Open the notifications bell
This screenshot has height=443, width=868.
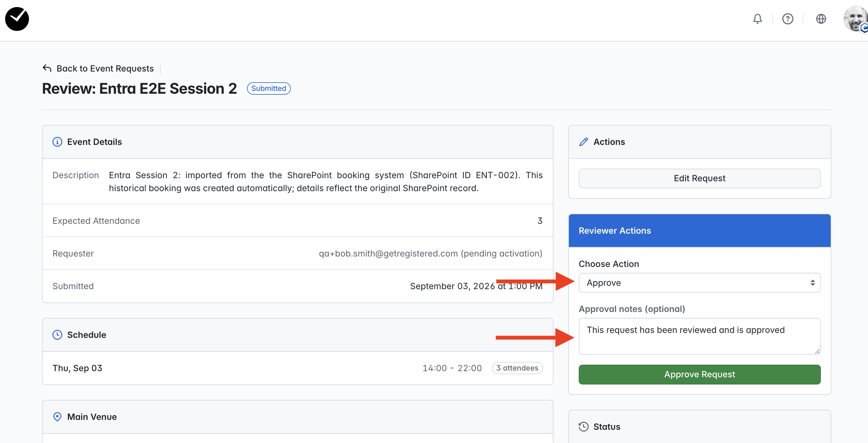pos(757,19)
